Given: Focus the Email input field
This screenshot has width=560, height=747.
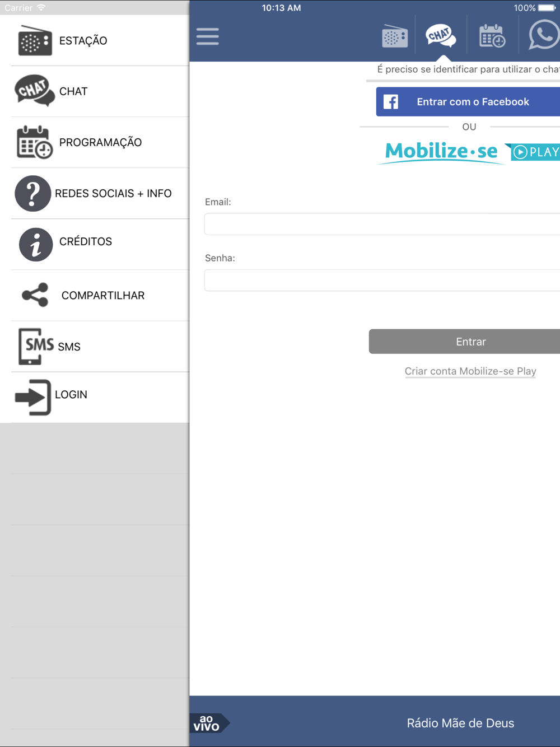Looking at the screenshot, I should coord(382,224).
